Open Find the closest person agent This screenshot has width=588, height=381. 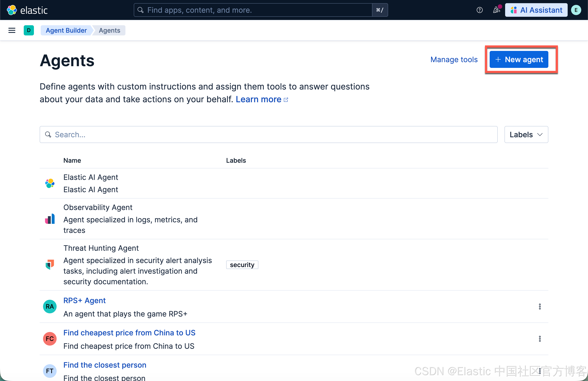[105, 365]
